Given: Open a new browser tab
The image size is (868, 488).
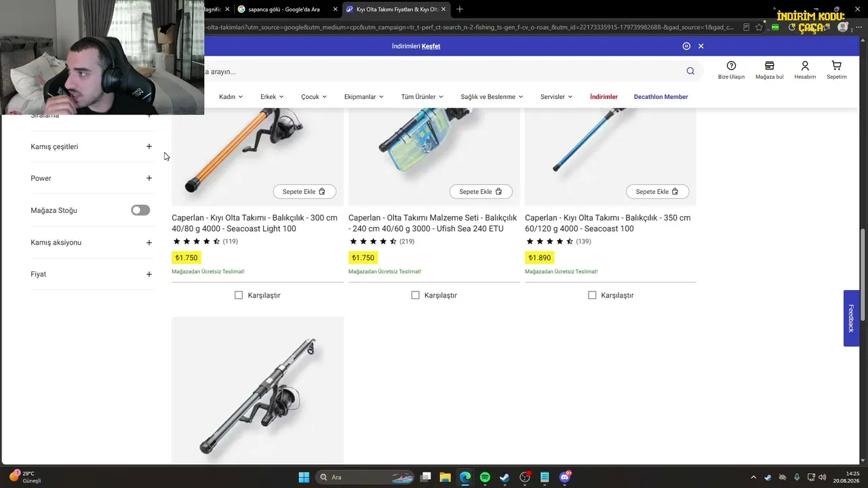Looking at the screenshot, I should coord(460,9).
